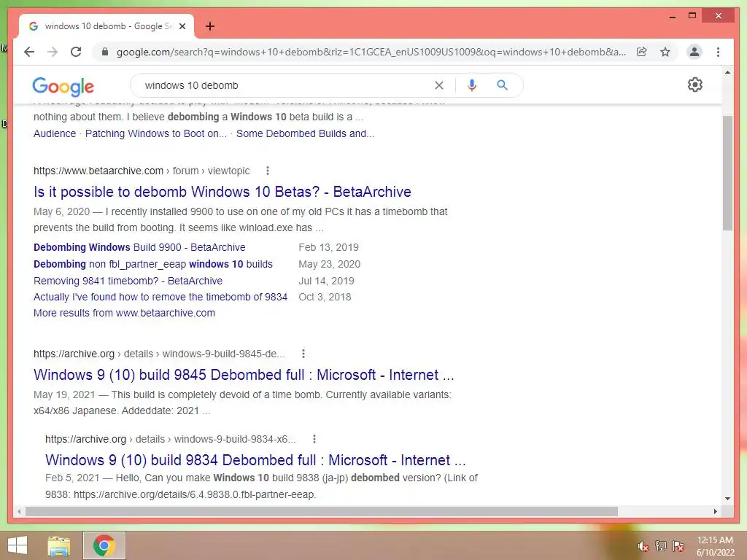
Task: Open the Audience sitelink
Action: 55,134
